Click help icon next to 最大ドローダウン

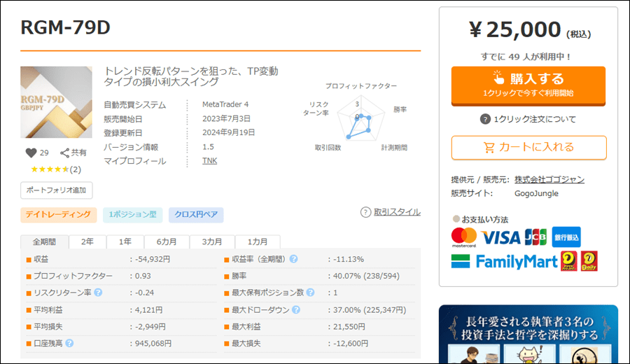click(296, 310)
